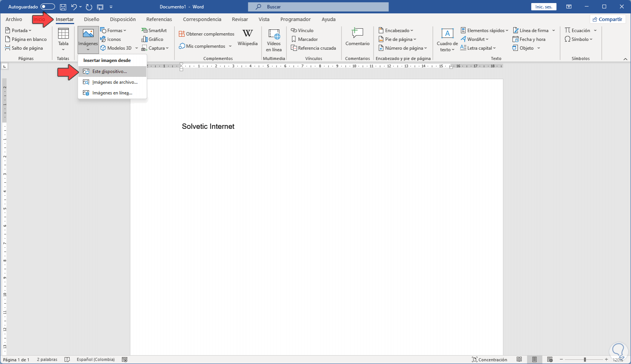Screen dimensions: 631x364
Task: Open the Correspondencia tab
Action: coord(202,19)
